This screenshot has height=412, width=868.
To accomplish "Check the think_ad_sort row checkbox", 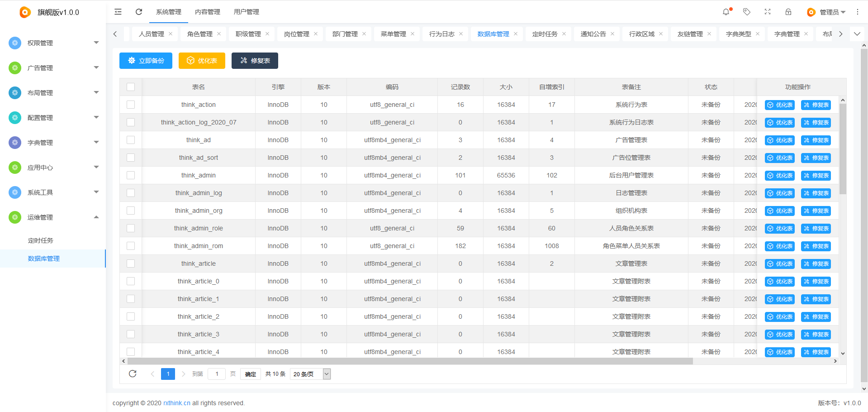I will (x=131, y=158).
